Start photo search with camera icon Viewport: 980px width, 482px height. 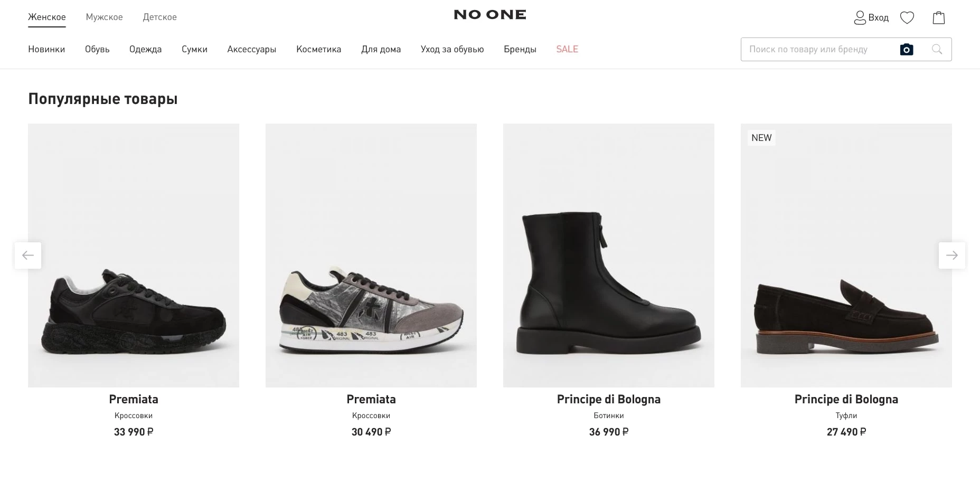click(906, 50)
